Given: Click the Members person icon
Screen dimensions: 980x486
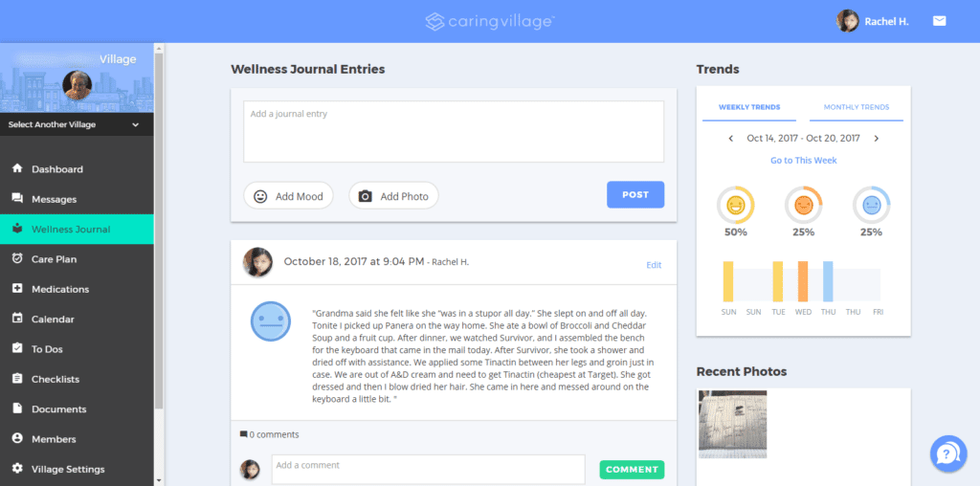Looking at the screenshot, I should click(17, 438).
